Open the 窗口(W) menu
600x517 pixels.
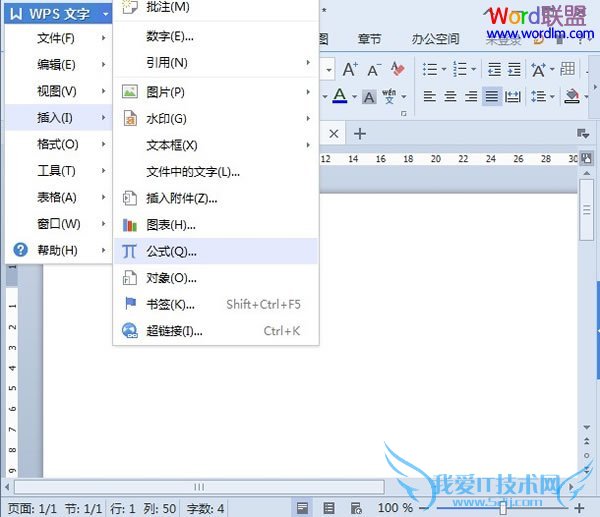click(58, 224)
